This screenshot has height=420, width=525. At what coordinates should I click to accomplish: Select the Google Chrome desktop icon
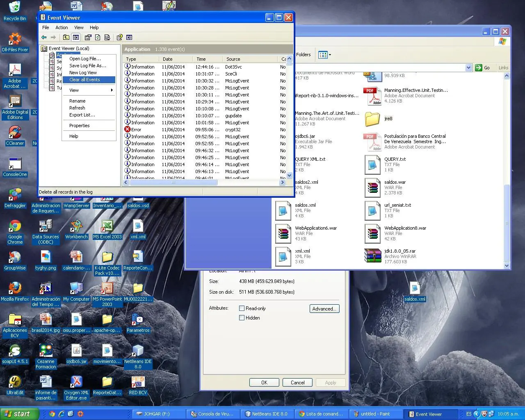pos(15,232)
